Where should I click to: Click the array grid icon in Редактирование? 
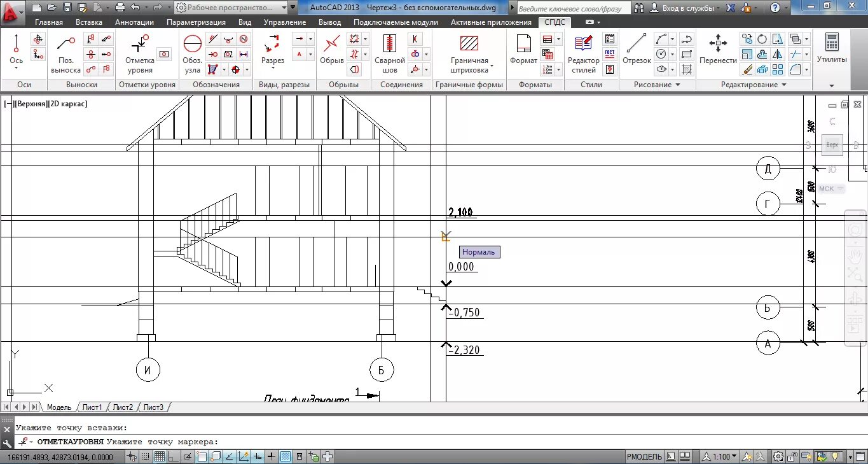point(778,70)
